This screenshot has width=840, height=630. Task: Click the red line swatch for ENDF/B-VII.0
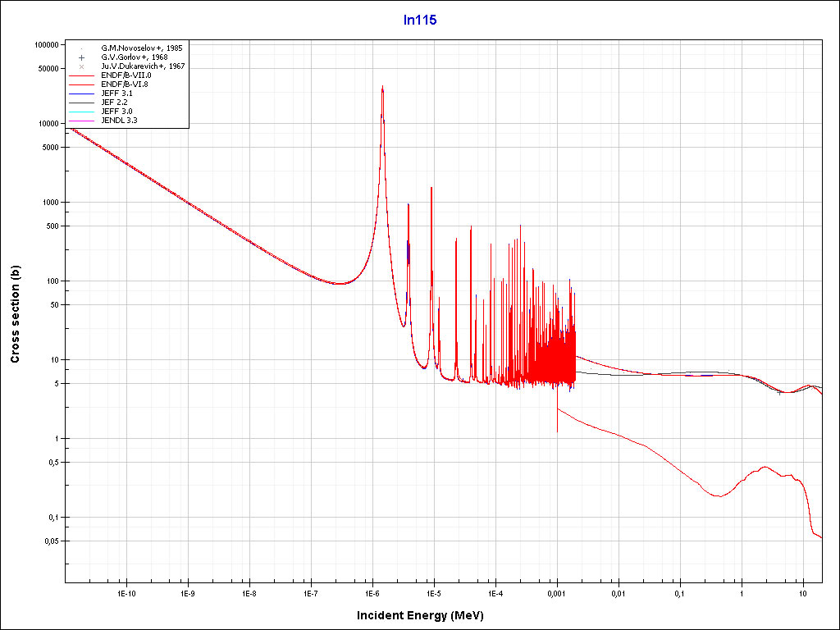click(x=82, y=75)
